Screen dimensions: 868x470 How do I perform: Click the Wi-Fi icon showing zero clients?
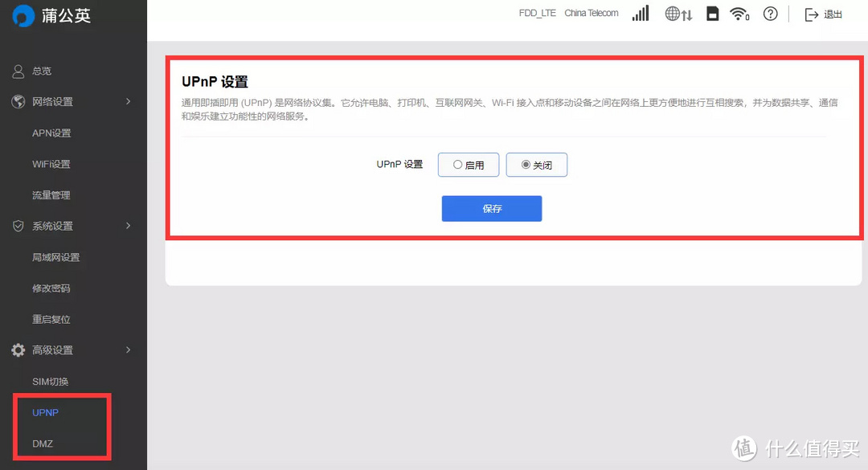pos(739,14)
